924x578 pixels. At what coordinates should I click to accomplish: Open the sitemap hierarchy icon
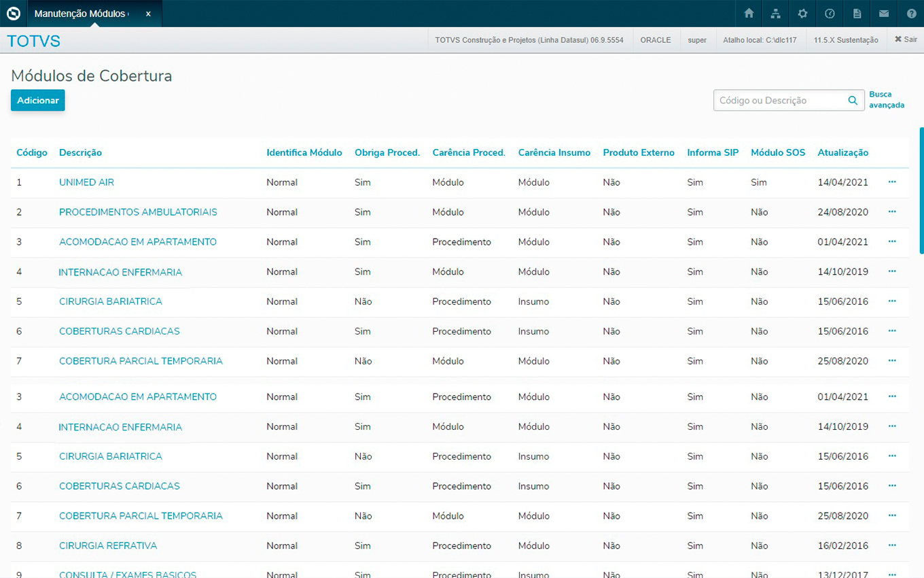pos(775,14)
